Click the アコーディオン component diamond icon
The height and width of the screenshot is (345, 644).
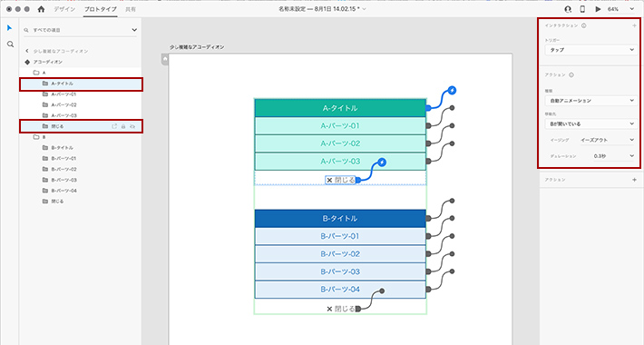tap(27, 62)
